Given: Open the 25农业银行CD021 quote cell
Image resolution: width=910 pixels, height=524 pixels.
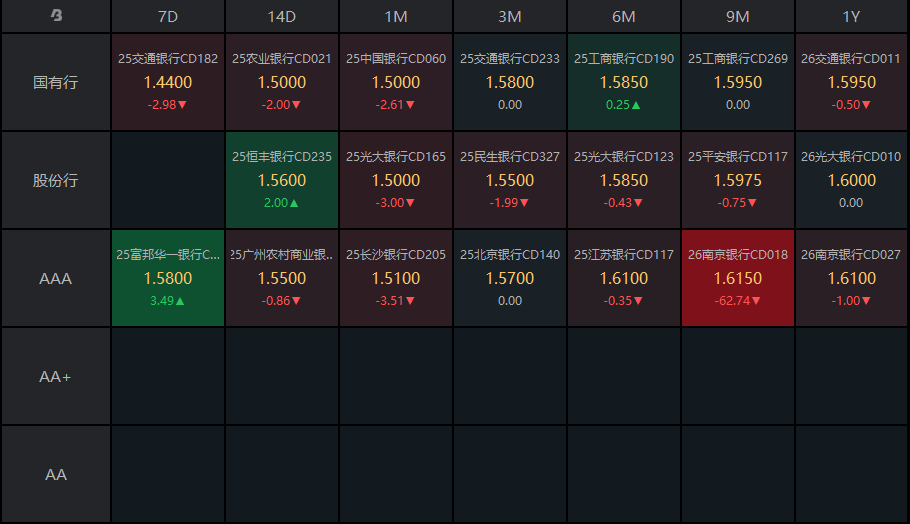Looking at the screenshot, I should tap(282, 82).
